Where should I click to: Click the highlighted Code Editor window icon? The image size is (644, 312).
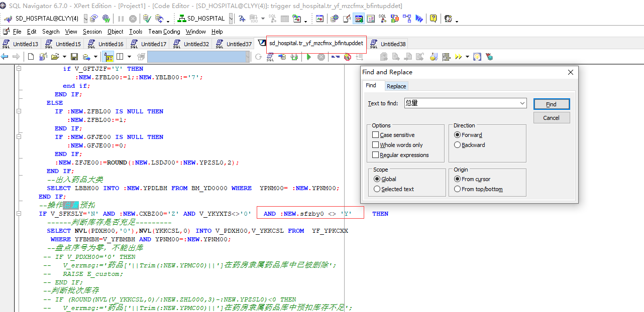[x=359, y=19]
